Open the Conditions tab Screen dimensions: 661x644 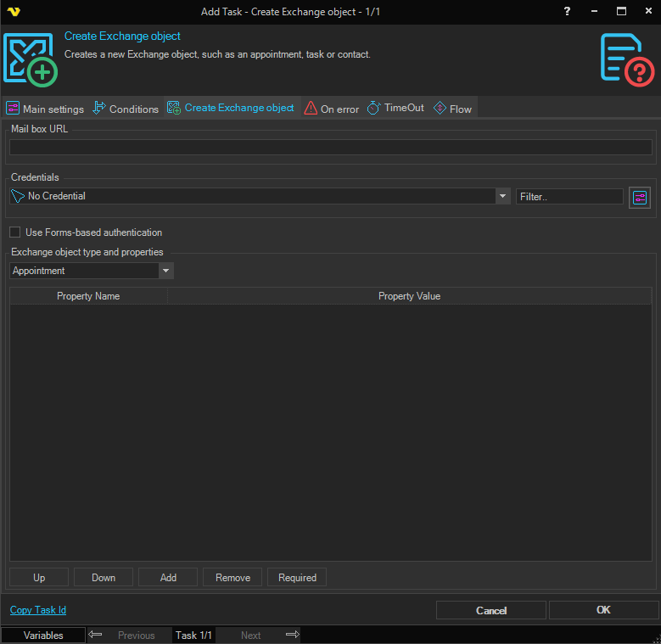point(126,109)
